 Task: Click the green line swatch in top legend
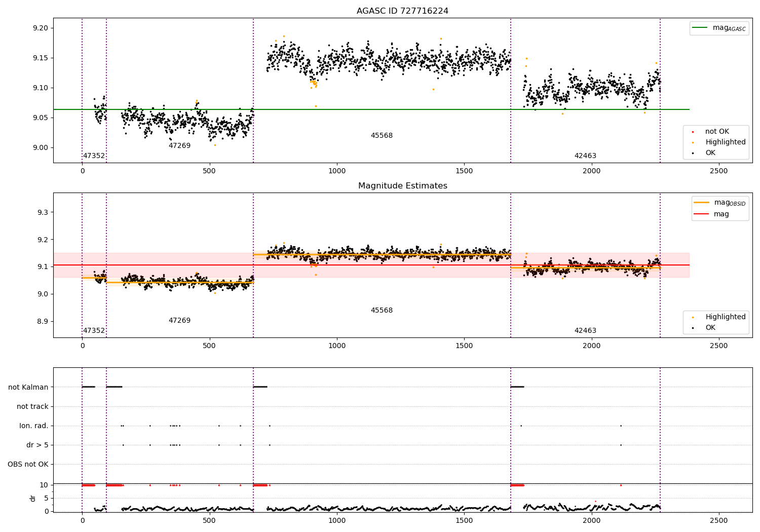tap(700, 28)
